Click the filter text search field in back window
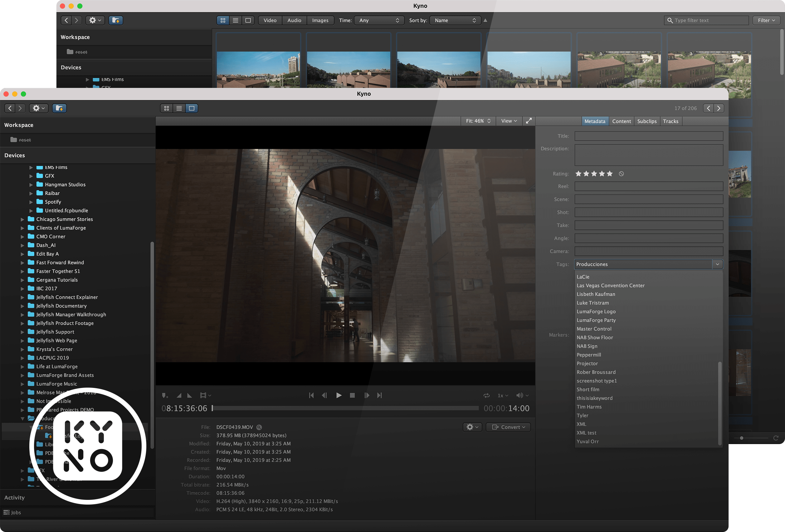 (706, 20)
